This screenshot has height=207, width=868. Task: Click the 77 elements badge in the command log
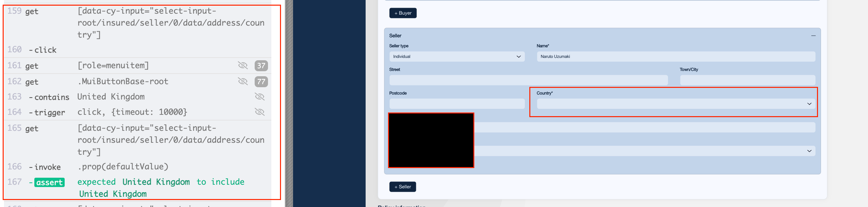(261, 82)
